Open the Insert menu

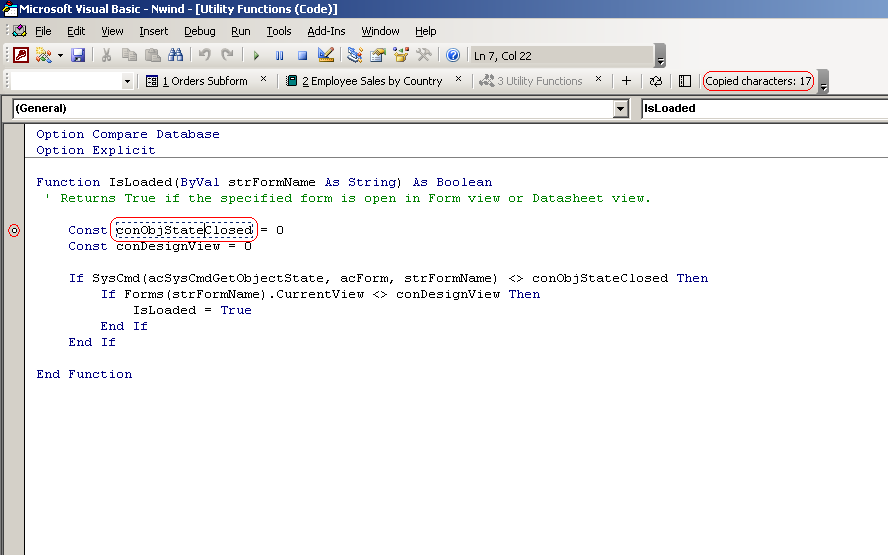coord(153,31)
